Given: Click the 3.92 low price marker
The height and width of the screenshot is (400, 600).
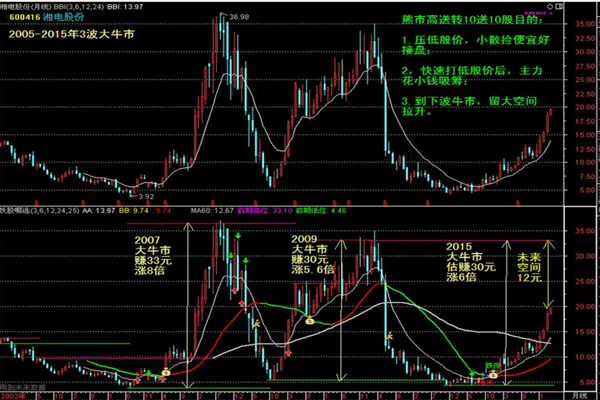Looking at the screenshot, I should [x=146, y=196].
